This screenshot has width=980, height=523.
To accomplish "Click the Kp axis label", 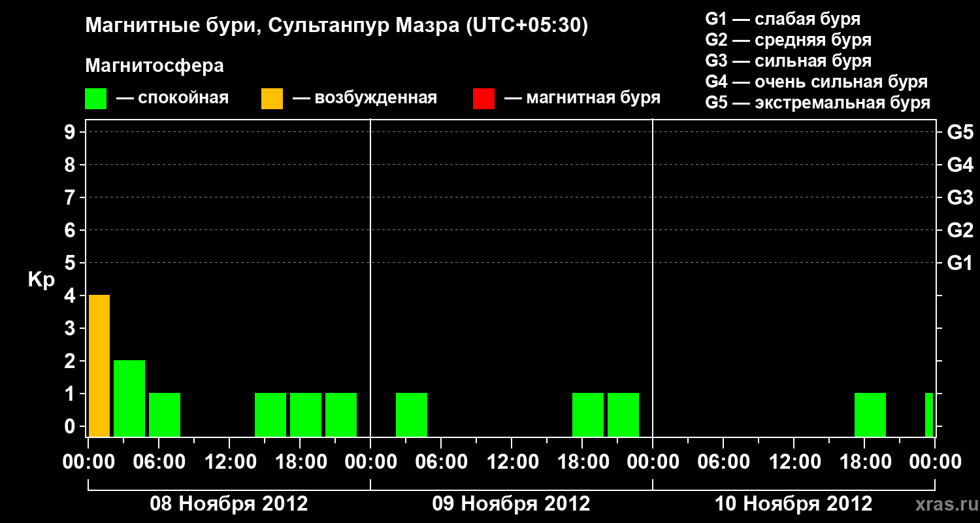I will [41, 280].
